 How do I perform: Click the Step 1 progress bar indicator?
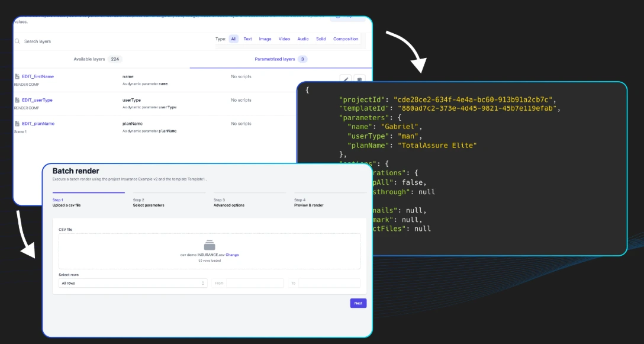pos(89,192)
